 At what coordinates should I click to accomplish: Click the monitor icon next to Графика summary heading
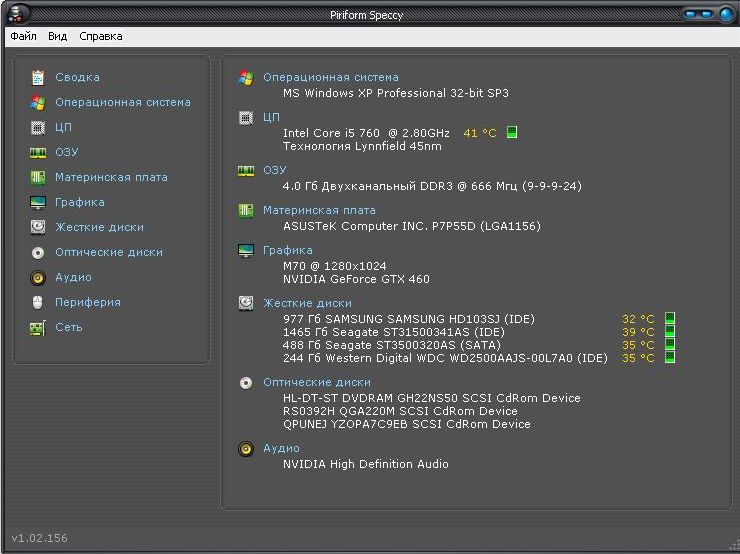coord(246,251)
